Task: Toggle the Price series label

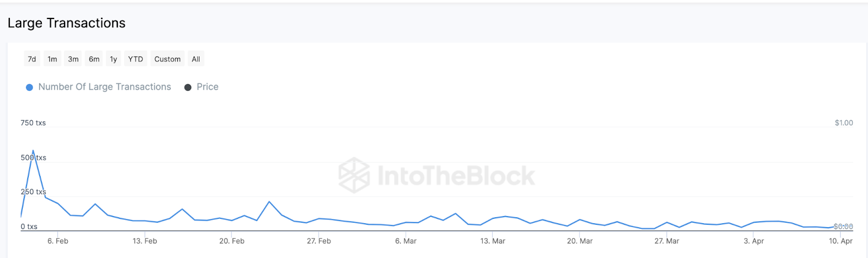Action: 207,87
